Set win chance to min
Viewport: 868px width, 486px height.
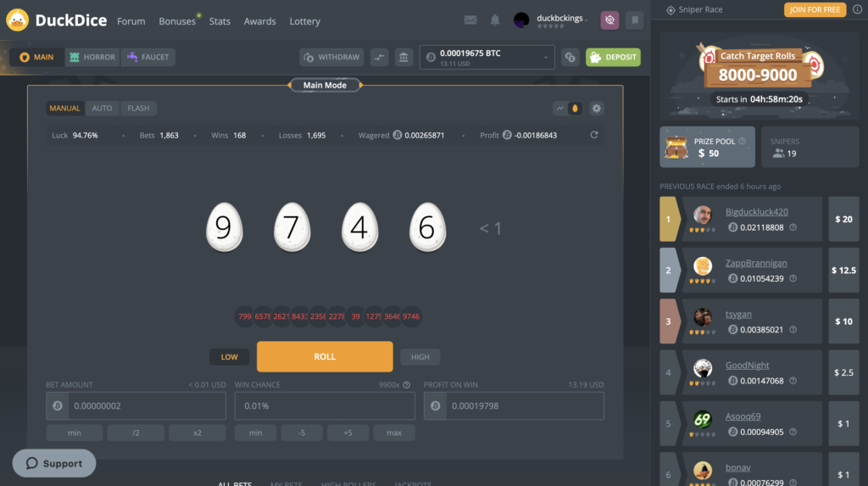[256, 433]
